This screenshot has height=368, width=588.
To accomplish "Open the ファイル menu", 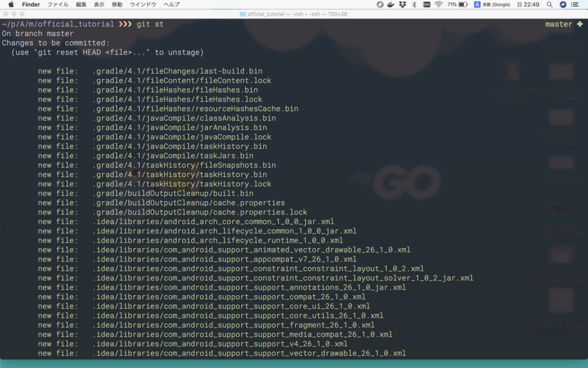I will pos(58,5).
